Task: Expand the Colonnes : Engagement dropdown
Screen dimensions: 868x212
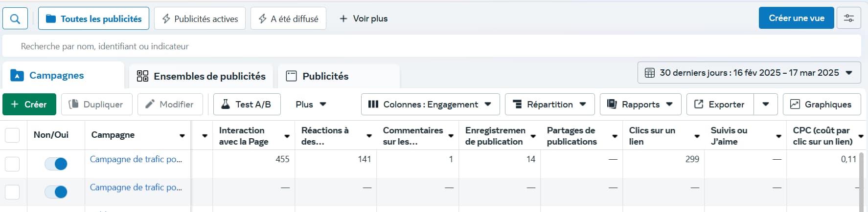Action: pyautogui.click(x=430, y=105)
